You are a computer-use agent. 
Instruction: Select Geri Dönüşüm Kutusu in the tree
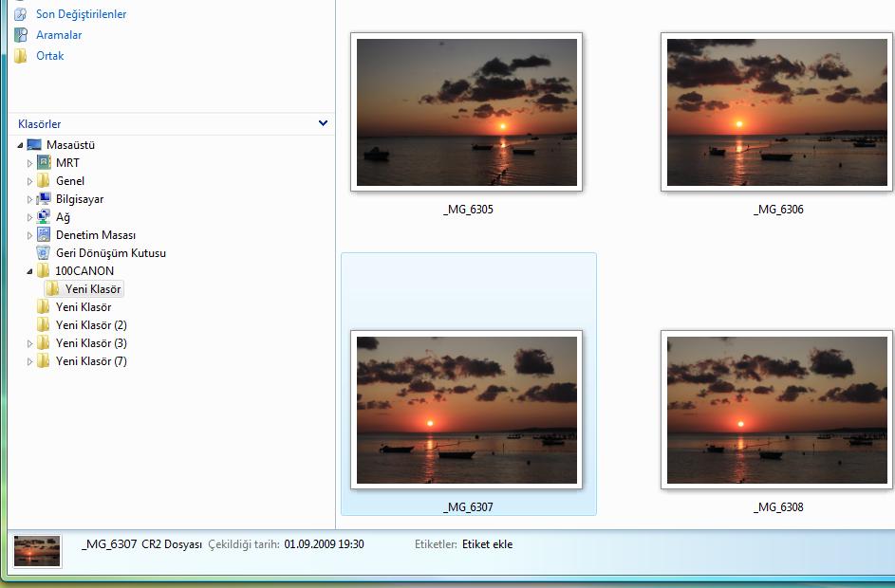click(x=111, y=253)
